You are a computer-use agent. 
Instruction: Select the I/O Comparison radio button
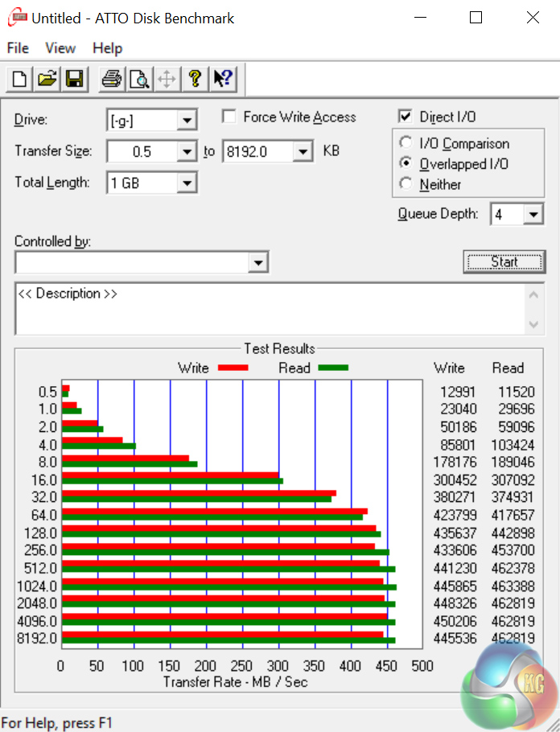tap(406, 142)
